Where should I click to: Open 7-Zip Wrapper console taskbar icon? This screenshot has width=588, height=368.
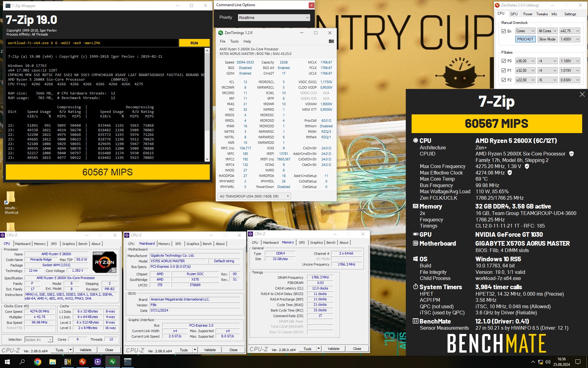(x=127, y=362)
